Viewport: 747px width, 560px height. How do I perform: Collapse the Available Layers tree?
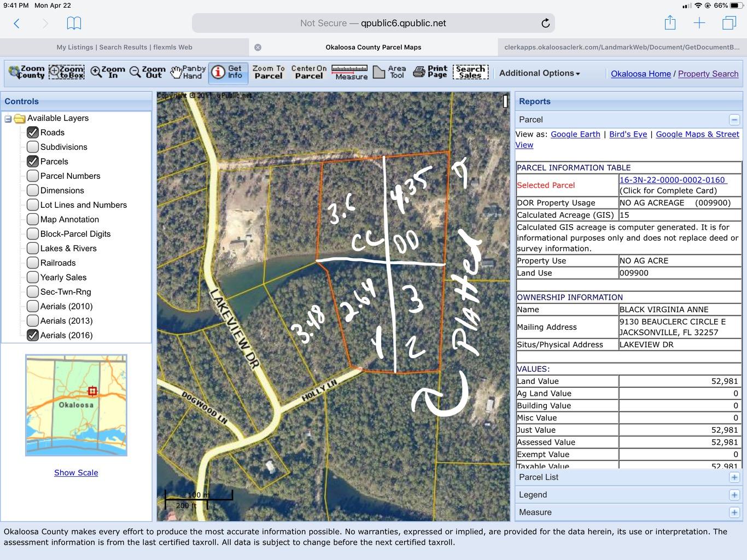pyautogui.click(x=8, y=119)
